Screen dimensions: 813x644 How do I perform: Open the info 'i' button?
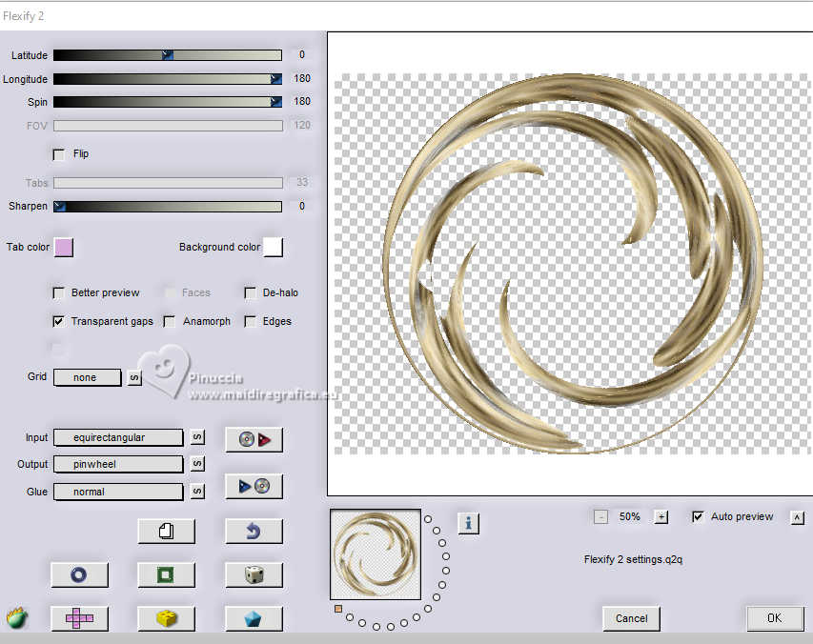coord(469,523)
